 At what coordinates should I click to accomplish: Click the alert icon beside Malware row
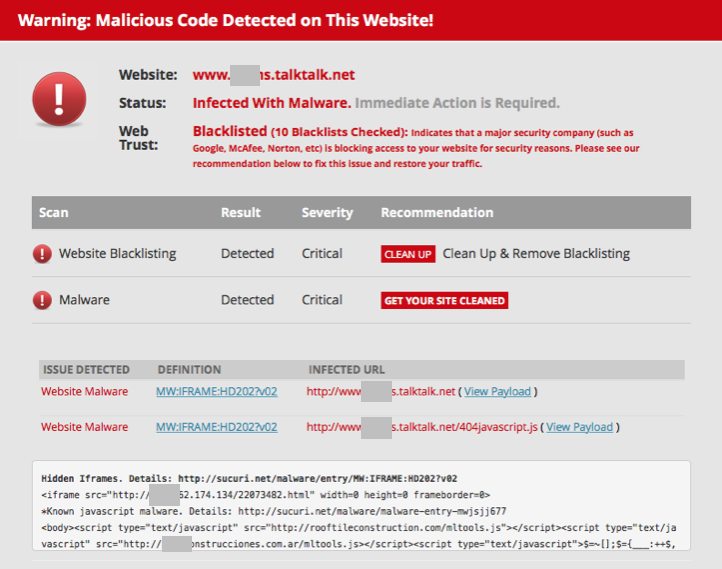[x=42, y=300]
